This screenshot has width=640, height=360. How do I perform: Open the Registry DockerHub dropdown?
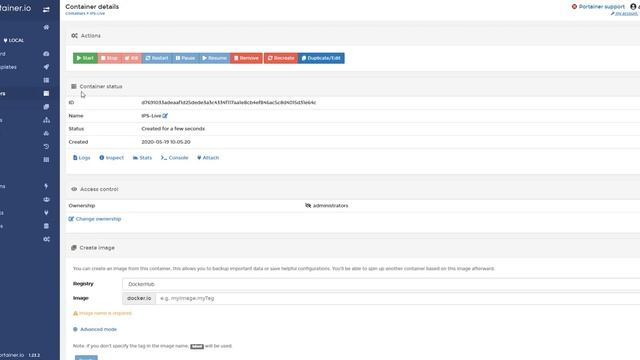click(381, 284)
